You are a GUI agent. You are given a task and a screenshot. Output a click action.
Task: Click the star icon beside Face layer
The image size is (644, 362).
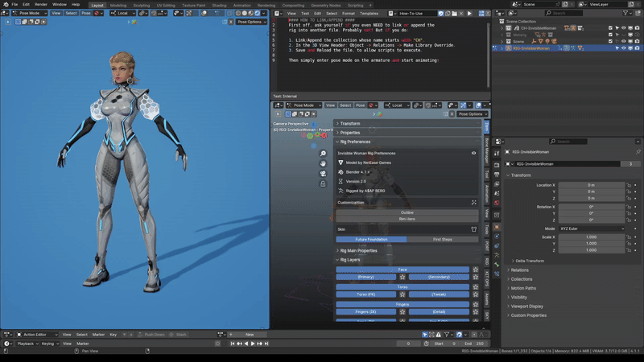475,269
